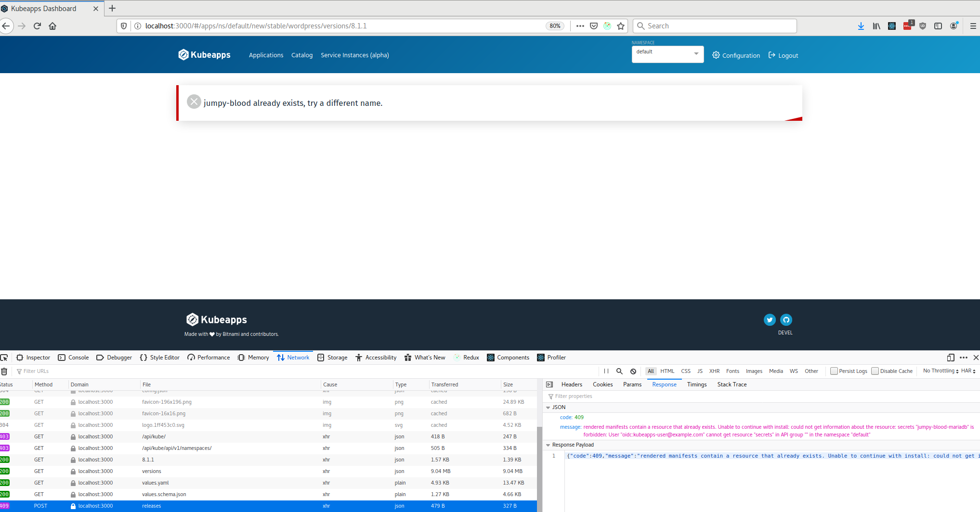Visit Kubeapps GitHub via footer icon
Image resolution: width=980 pixels, height=512 pixels.
786,320
